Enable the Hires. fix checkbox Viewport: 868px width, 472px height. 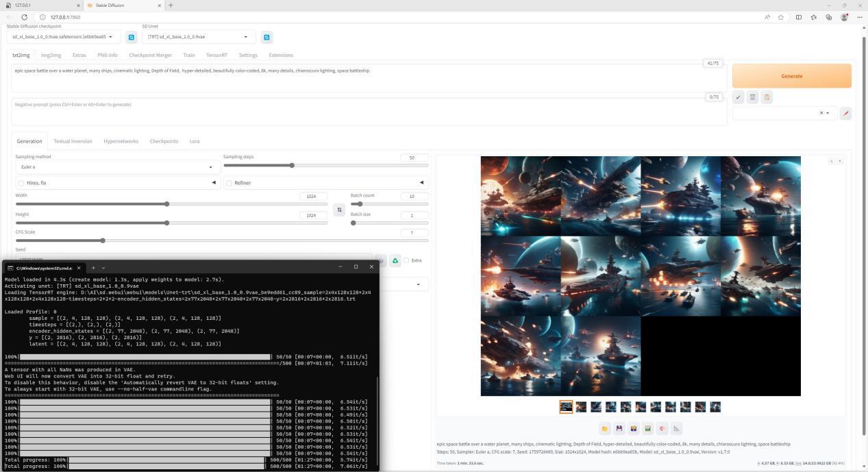coord(21,183)
